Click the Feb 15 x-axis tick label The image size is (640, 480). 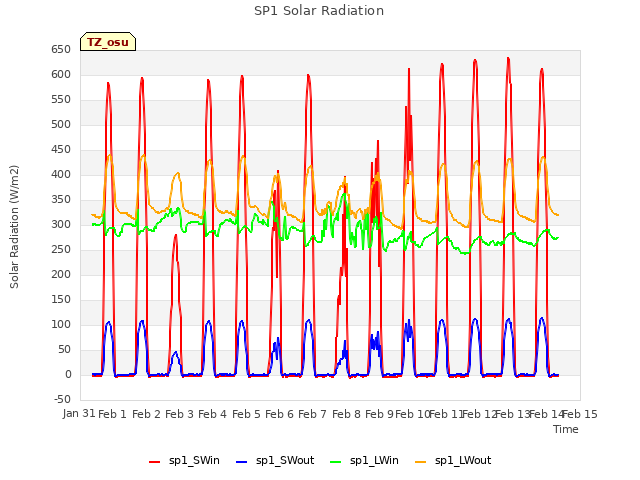point(580,414)
